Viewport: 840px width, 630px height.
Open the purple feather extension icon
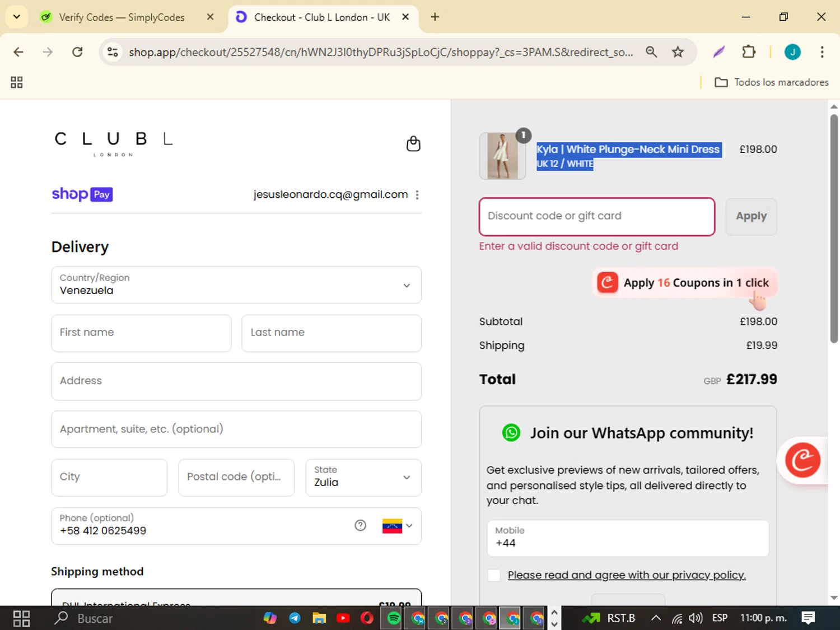719,52
